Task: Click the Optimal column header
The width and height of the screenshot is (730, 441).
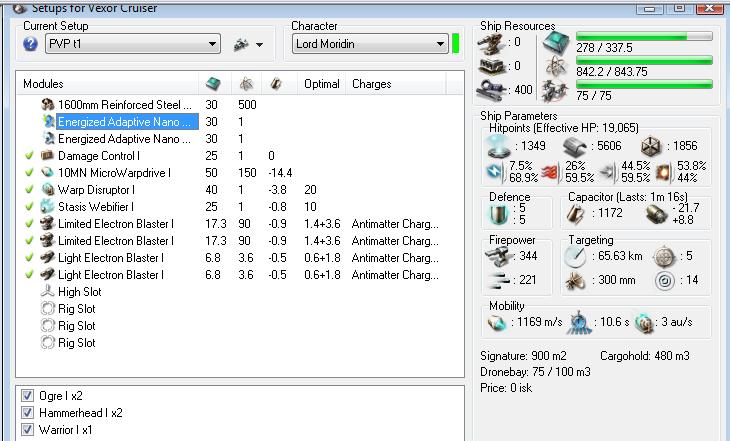Action: (x=321, y=84)
